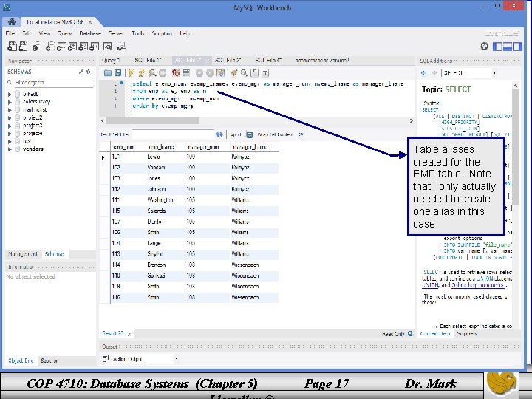Create a new SQL tab
This screenshot has width=532, height=399.
13,47
